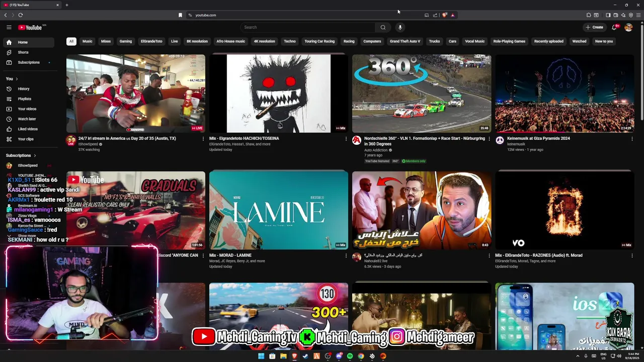
Task: Open more options for RAZONES mix
Action: (x=632, y=256)
